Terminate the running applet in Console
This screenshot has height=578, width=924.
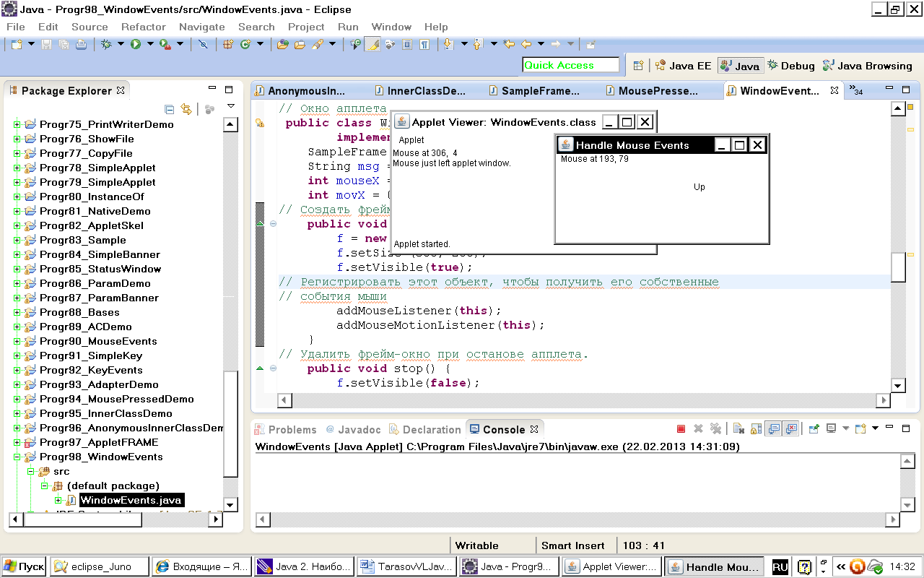681,428
